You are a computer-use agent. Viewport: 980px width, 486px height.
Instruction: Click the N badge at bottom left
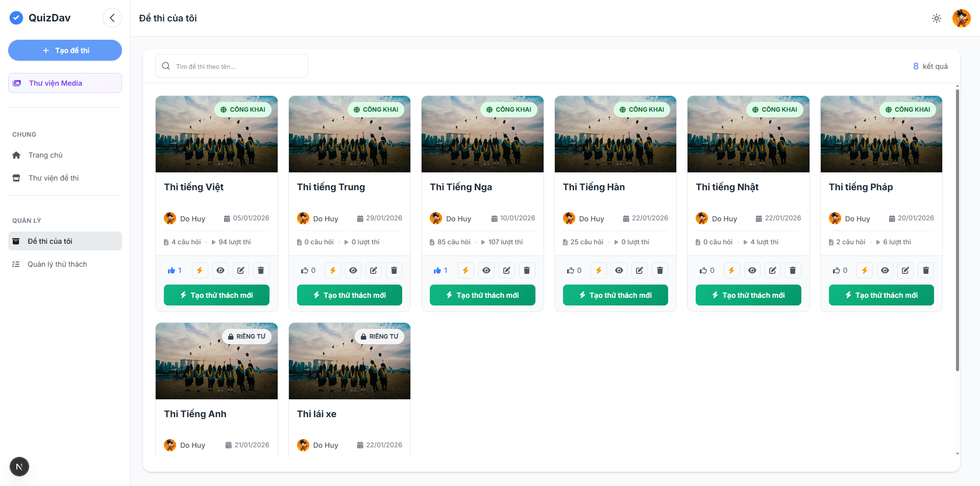click(x=19, y=467)
